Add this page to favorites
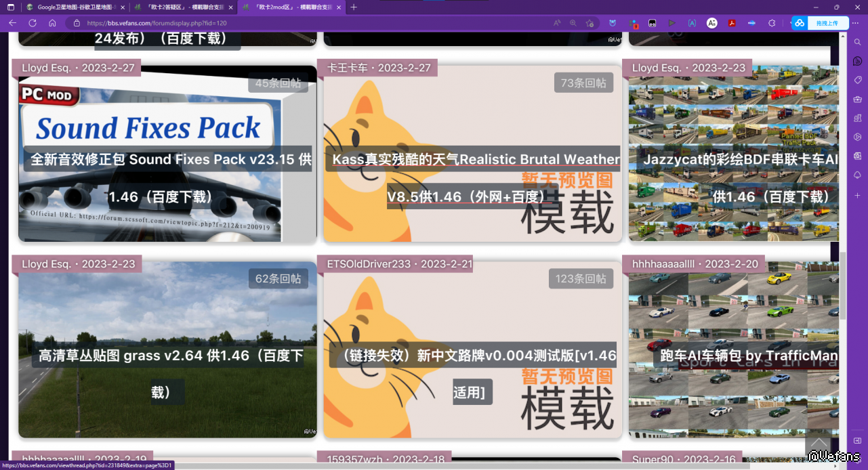 590,23
